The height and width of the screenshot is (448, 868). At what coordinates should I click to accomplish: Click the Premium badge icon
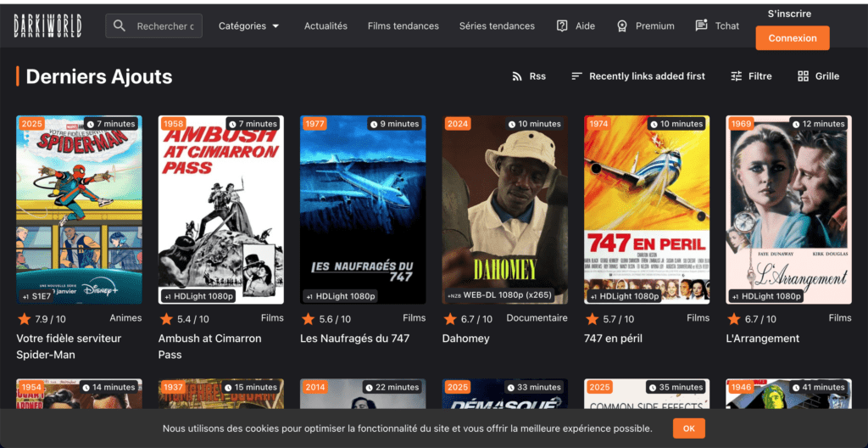pyautogui.click(x=622, y=26)
